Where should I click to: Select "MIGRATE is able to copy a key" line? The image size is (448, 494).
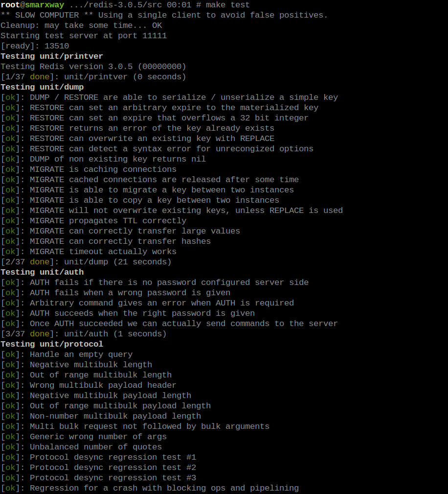(x=140, y=200)
